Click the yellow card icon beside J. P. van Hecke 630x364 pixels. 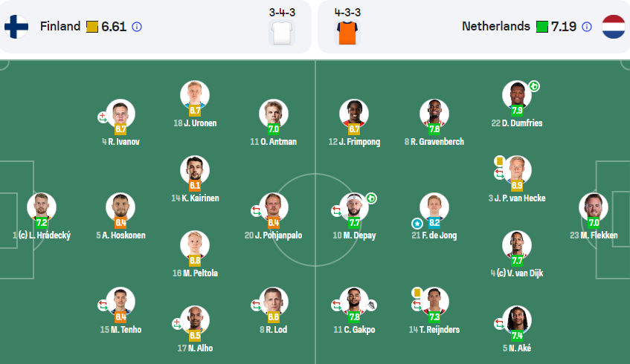[x=499, y=161]
